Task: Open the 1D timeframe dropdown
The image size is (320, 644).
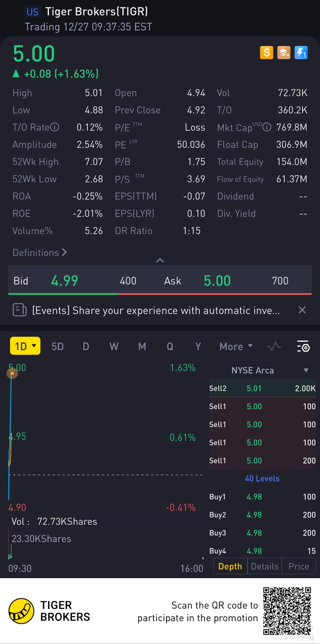Action: point(25,346)
